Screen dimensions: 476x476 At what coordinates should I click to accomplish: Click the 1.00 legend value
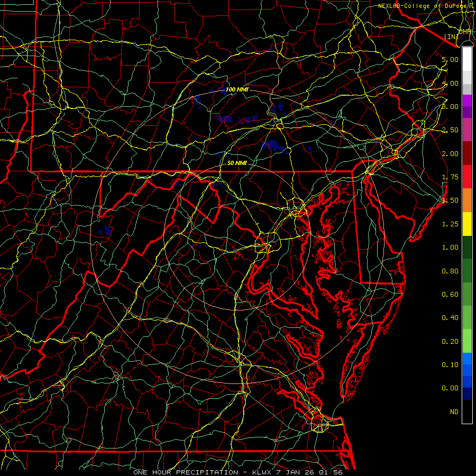(x=450, y=248)
